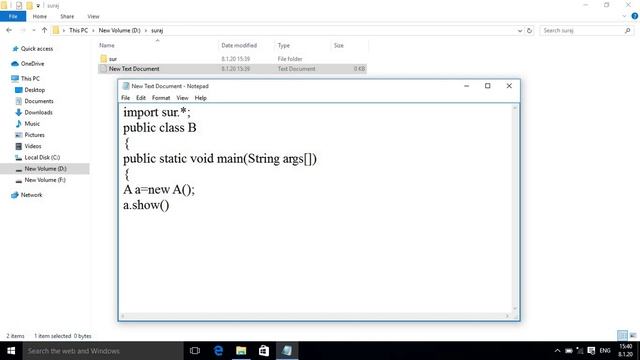
Task: Switch to Explorer View ribbon tab
Action: click(x=93, y=16)
